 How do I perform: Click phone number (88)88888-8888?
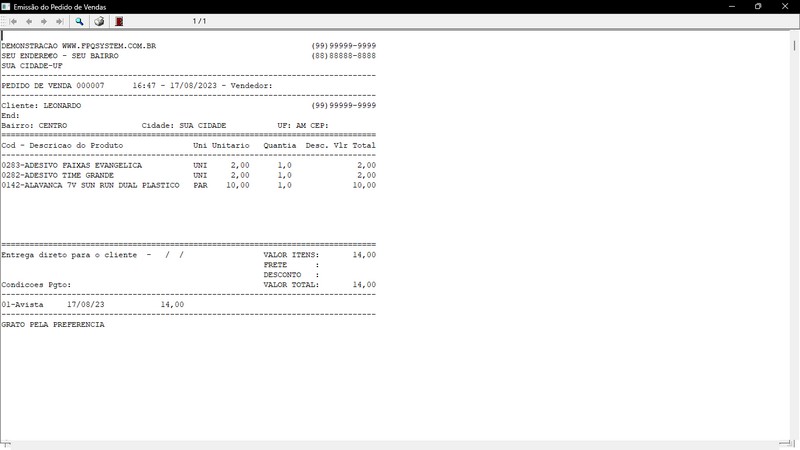(x=343, y=56)
